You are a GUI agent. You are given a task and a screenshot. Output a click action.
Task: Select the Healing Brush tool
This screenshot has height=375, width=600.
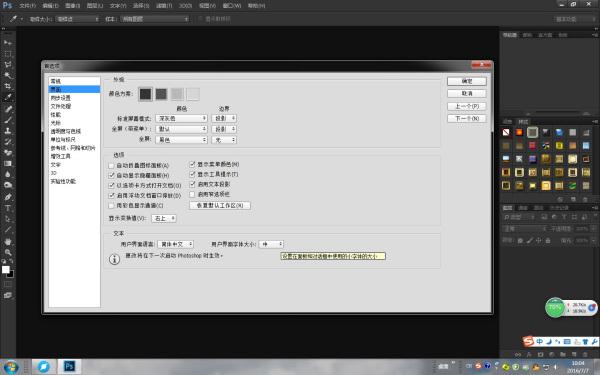coord(8,109)
